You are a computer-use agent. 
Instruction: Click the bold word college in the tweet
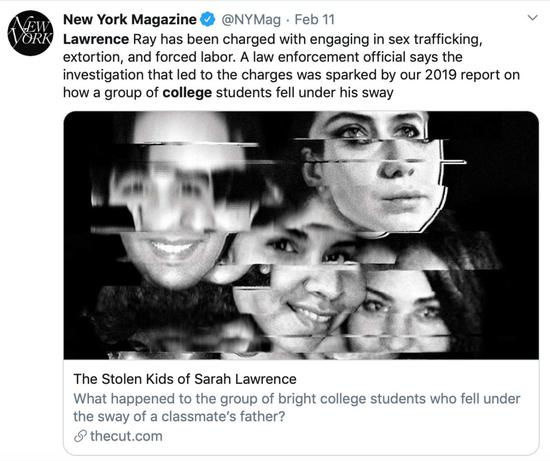point(187,93)
